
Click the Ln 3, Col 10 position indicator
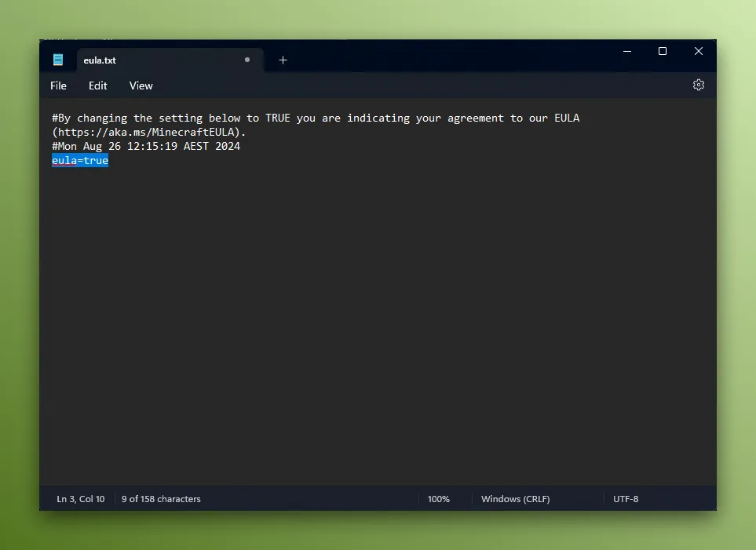[80, 498]
